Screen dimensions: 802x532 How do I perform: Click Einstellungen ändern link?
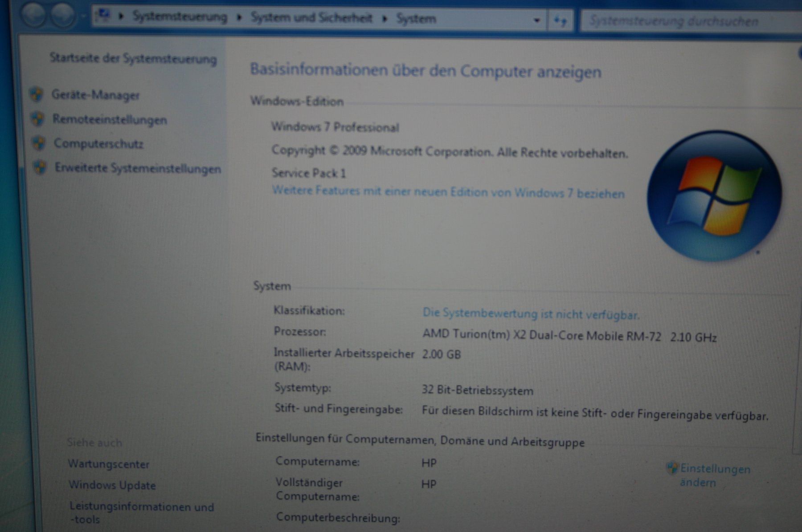click(x=715, y=475)
